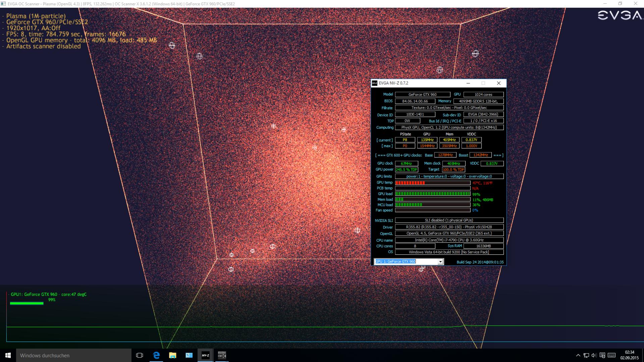The width and height of the screenshot is (644, 362).
Task: Open the network status tray icon
Action: [586, 355]
